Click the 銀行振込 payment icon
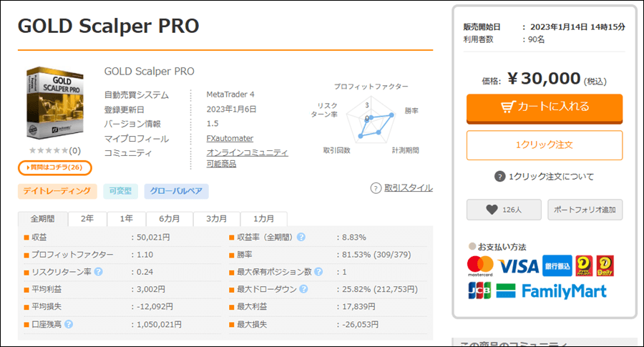 point(557,265)
